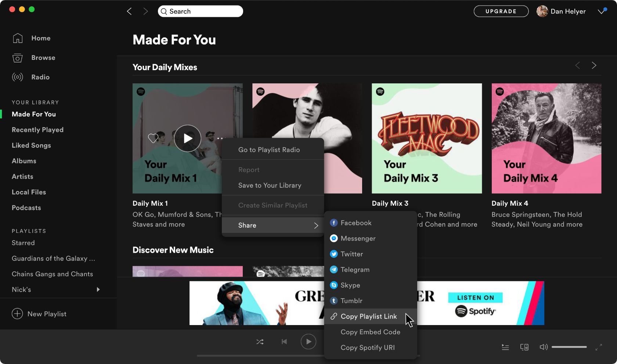Open Liked Songs
617x364 pixels.
click(x=31, y=145)
